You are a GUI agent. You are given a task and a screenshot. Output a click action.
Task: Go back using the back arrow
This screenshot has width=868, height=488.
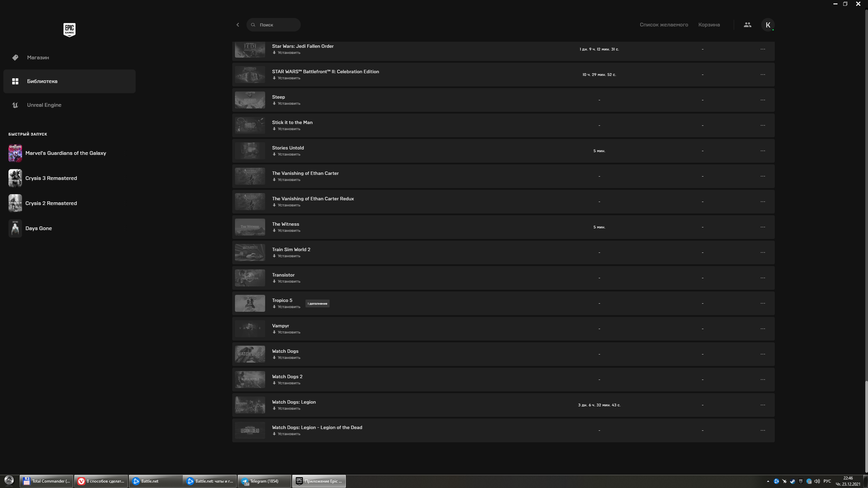click(238, 25)
